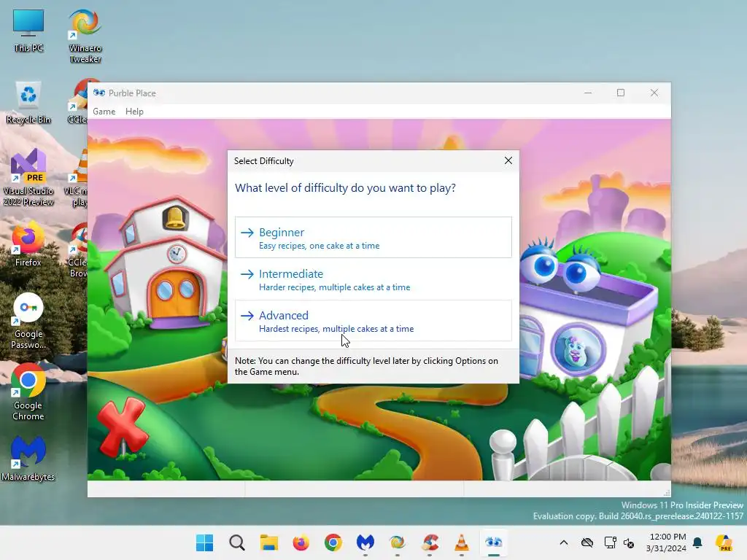
Task: Open File Explorer from the taskbar
Action: [268, 542]
